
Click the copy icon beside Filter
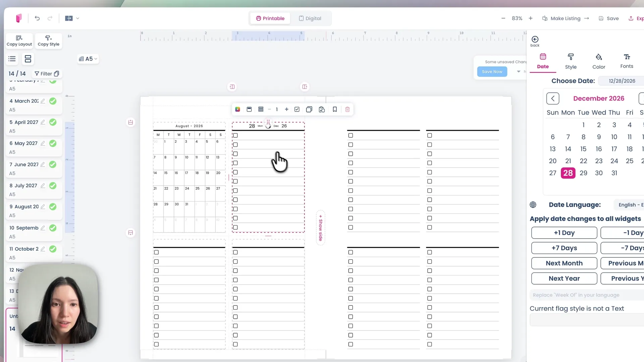click(x=56, y=74)
